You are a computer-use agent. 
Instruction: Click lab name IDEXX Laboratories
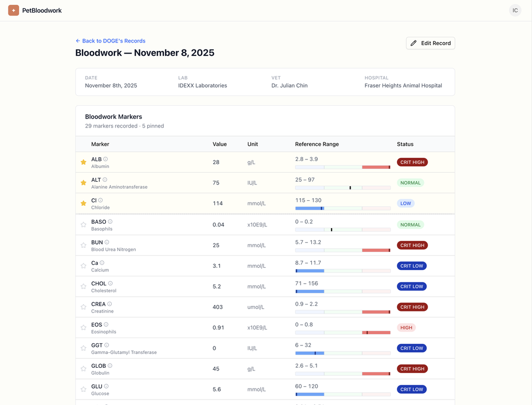click(203, 86)
